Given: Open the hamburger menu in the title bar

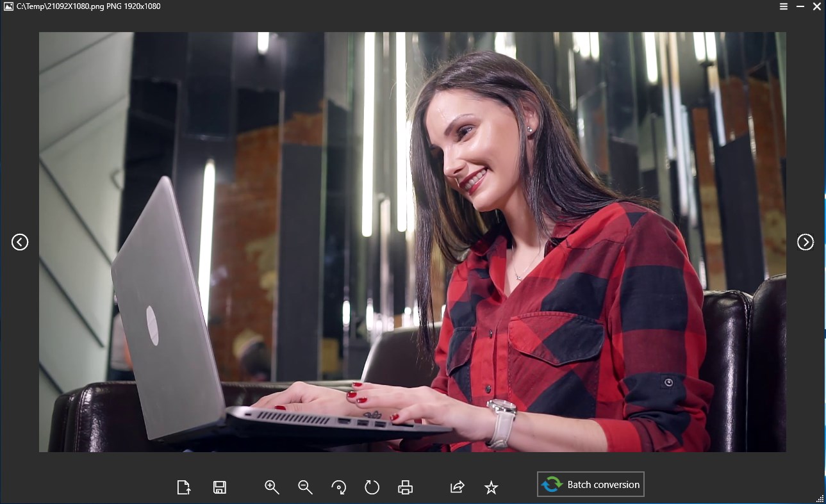Looking at the screenshot, I should [784, 6].
